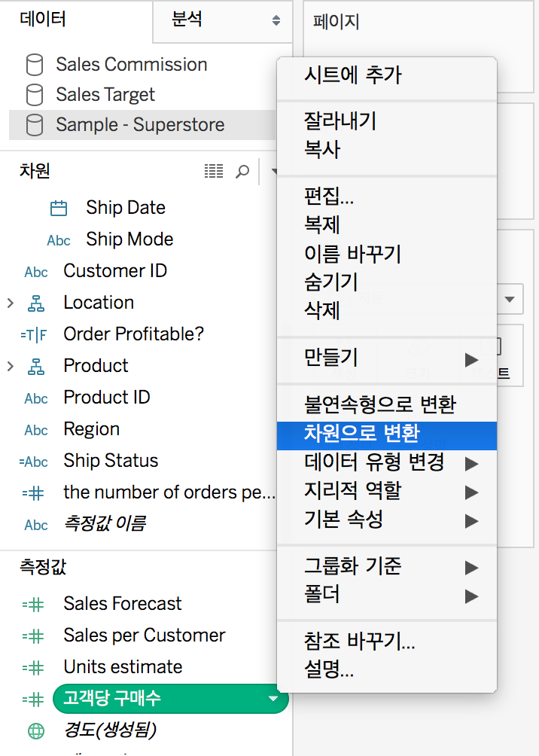Choose 복제 from the context menu
Image resolution: width=539 pixels, height=756 pixels.
pos(387,224)
